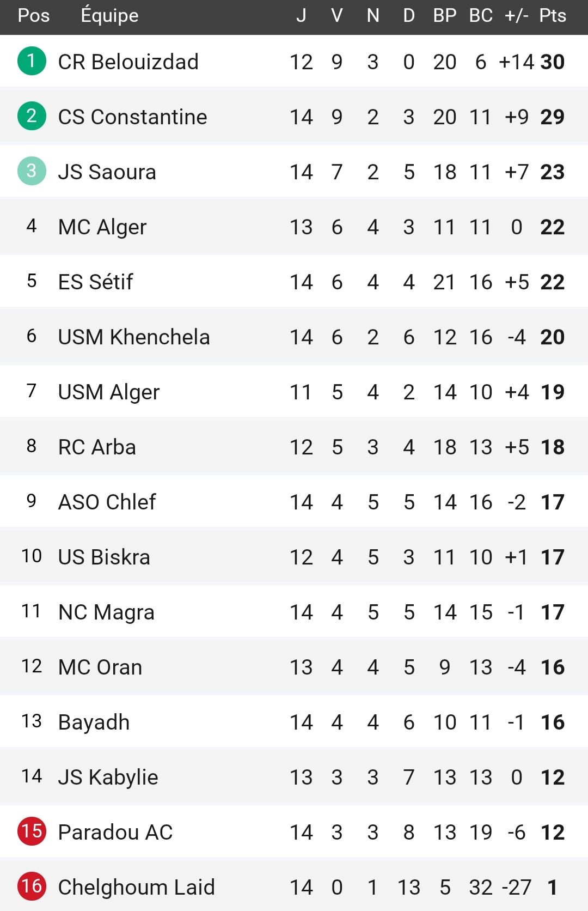Click the Pts column header

pyautogui.click(x=553, y=16)
